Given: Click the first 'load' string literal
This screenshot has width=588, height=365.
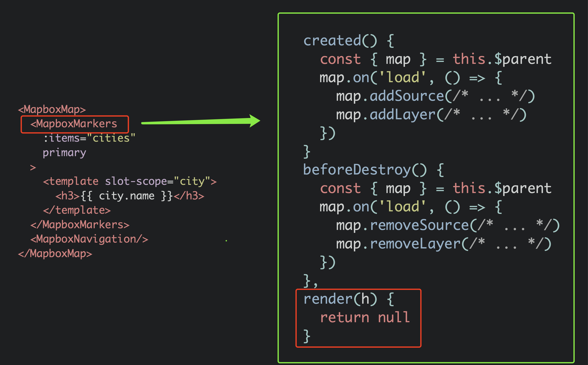Looking at the screenshot, I should point(402,78).
